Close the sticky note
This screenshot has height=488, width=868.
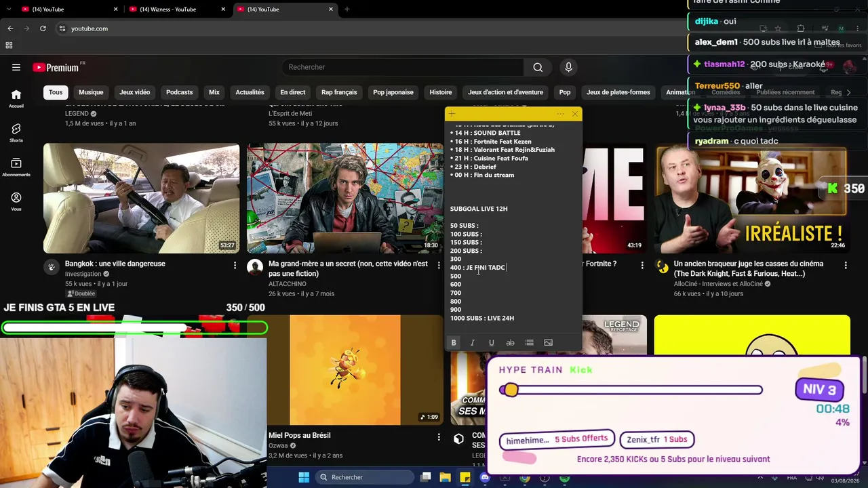(x=575, y=114)
